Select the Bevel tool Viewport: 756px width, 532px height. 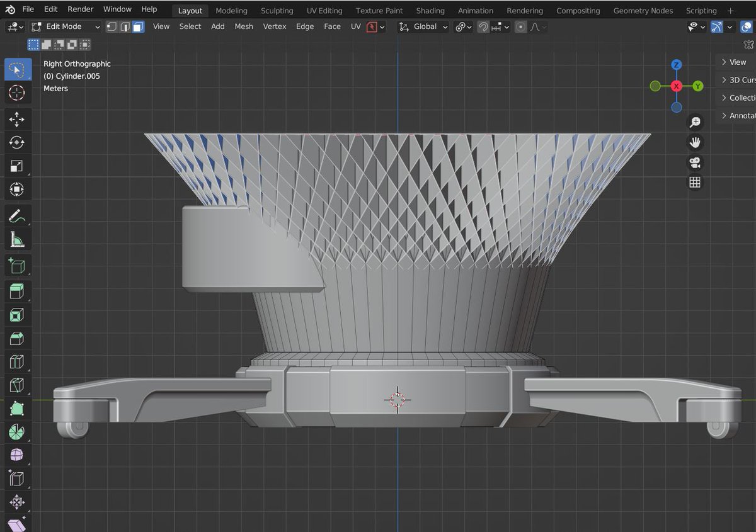coord(18,339)
